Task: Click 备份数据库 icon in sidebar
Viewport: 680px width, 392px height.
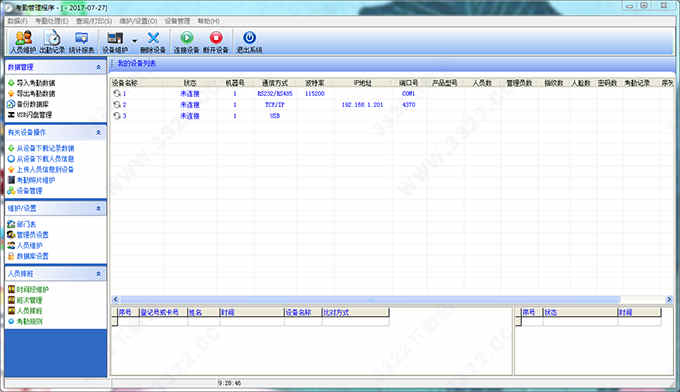Action: pos(11,104)
